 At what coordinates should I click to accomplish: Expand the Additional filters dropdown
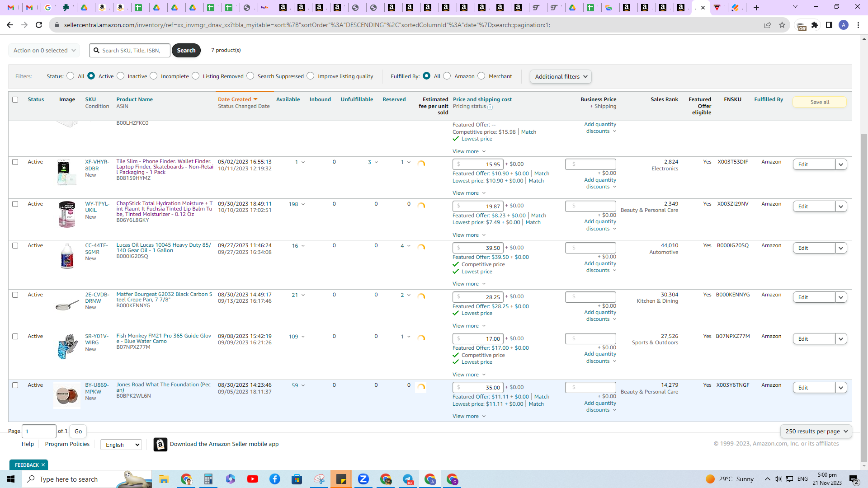[x=561, y=76]
